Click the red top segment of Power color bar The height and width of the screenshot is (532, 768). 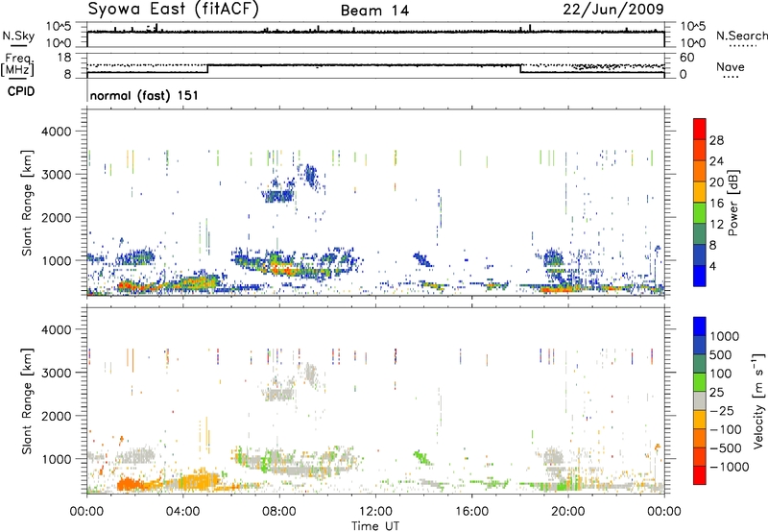pyautogui.click(x=700, y=129)
